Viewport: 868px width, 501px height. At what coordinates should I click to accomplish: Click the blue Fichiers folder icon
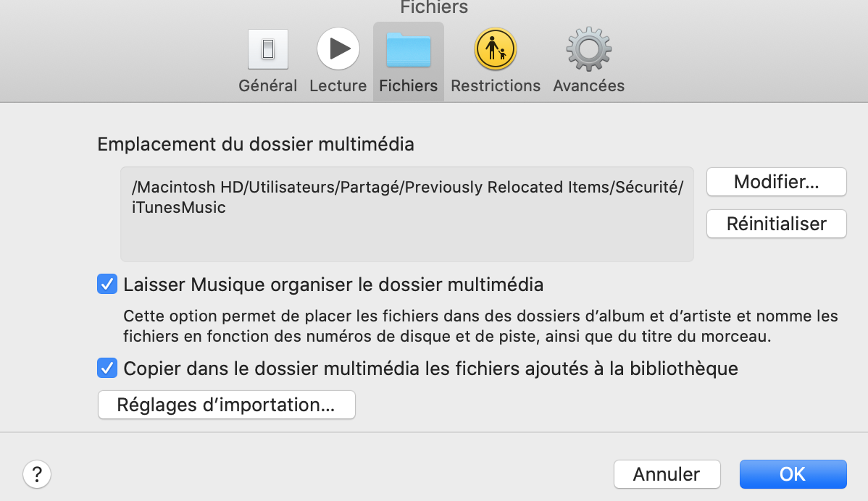point(409,49)
